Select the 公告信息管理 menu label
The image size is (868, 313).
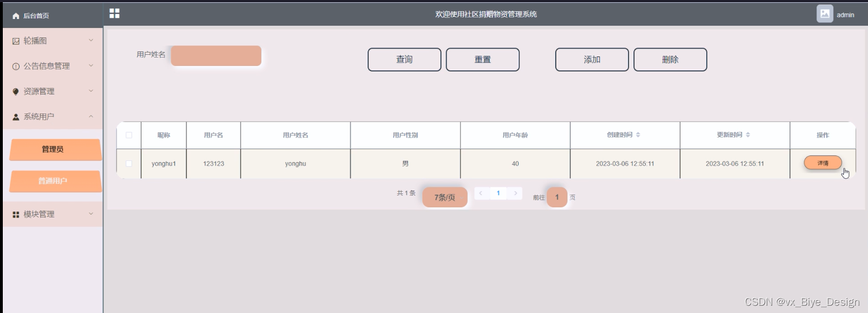tap(46, 66)
